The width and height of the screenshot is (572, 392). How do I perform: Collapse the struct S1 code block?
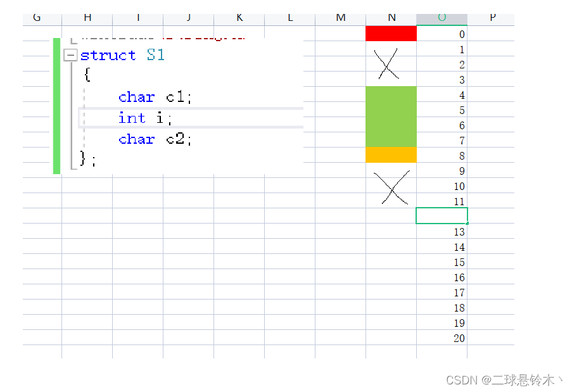(72, 55)
